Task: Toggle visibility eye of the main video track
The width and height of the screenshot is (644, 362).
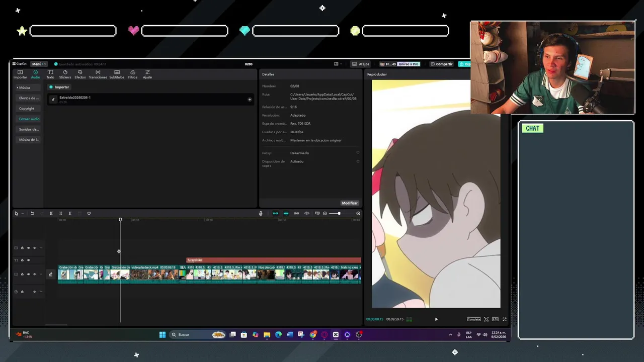Action: tap(28, 275)
